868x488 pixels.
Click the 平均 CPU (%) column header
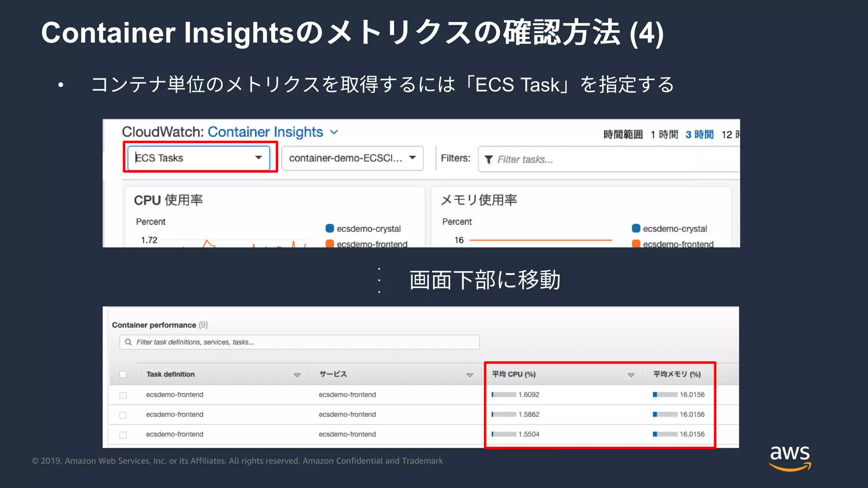(x=514, y=374)
